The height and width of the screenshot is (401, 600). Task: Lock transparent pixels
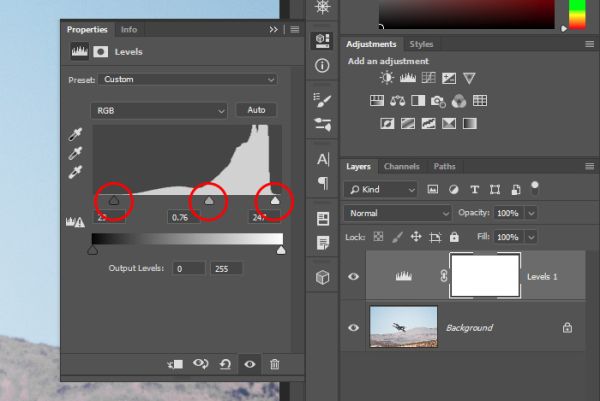pos(378,237)
